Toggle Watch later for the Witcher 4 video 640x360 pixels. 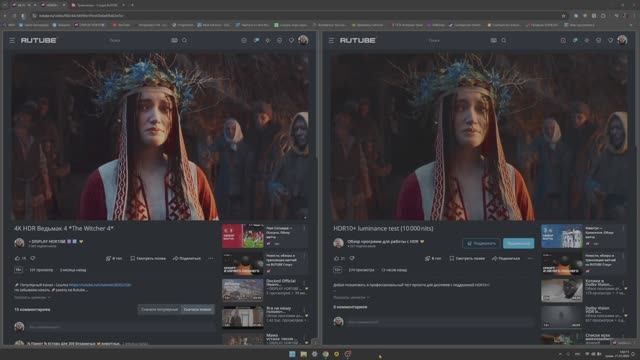(x=148, y=258)
